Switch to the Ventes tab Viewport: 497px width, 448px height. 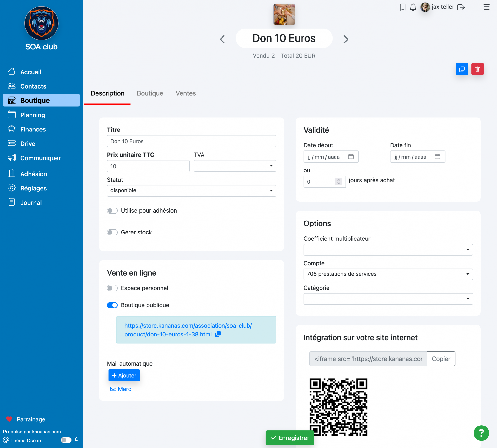[186, 93]
